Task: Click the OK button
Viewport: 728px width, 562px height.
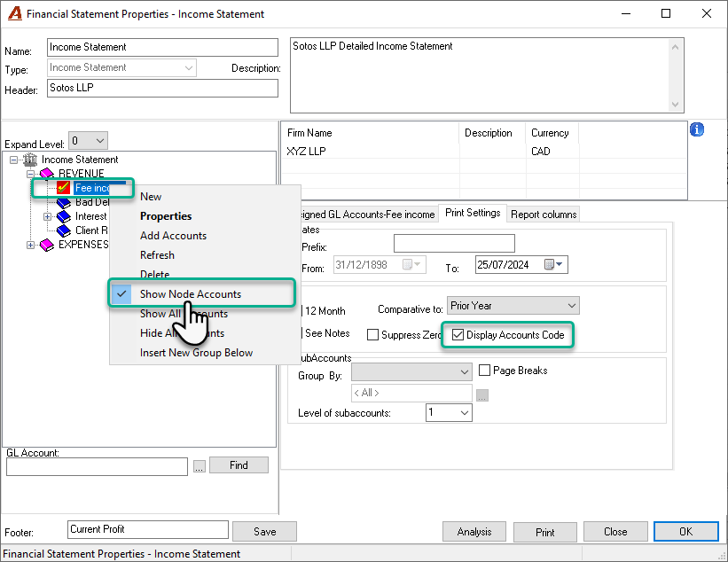Action: (x=685, y=531)
